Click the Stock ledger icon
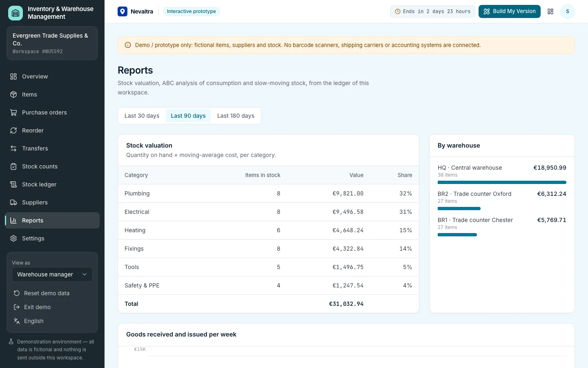Image resolution: width=588 pixels, height=368 pixels. (13, 184)
